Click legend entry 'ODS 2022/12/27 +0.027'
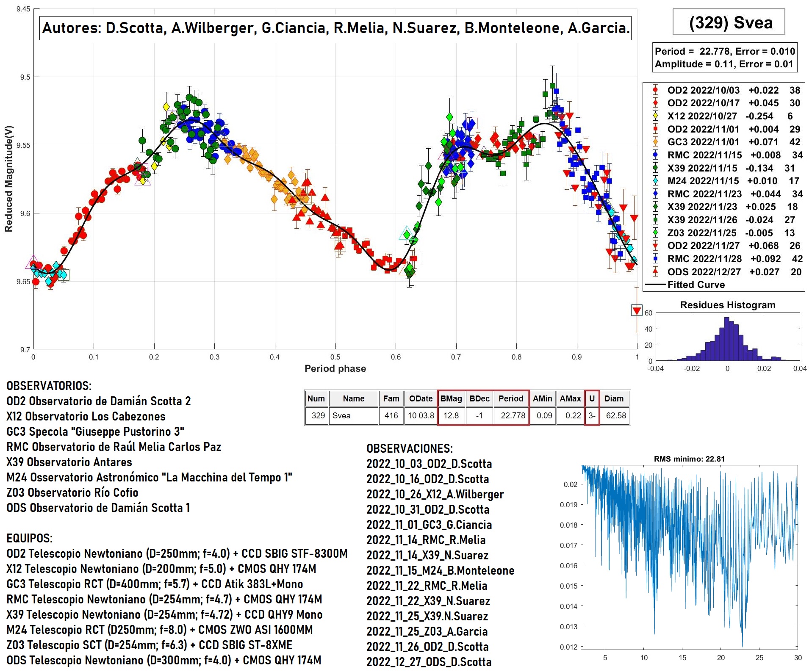Screen dimensions: 812x672 click(726, 272)
